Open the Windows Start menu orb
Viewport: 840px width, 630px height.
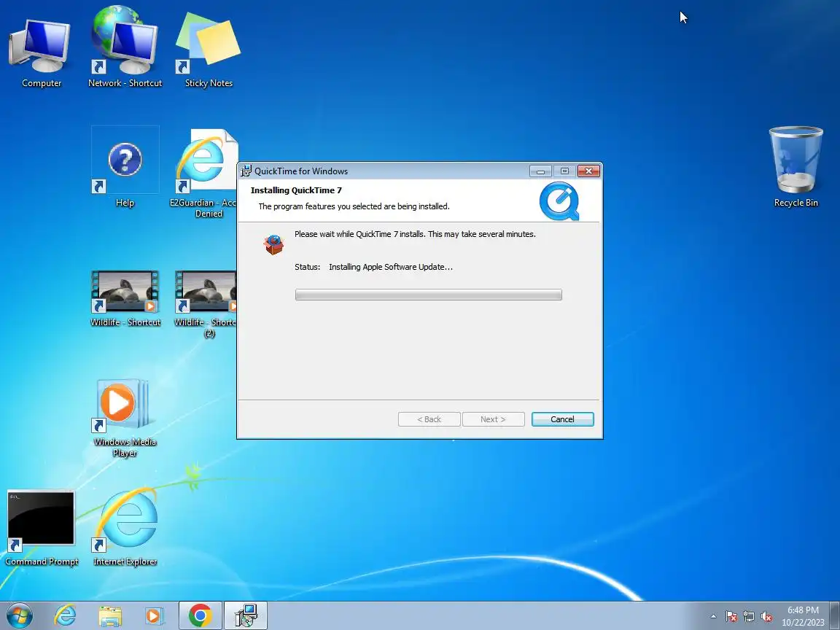coord(19,615)
